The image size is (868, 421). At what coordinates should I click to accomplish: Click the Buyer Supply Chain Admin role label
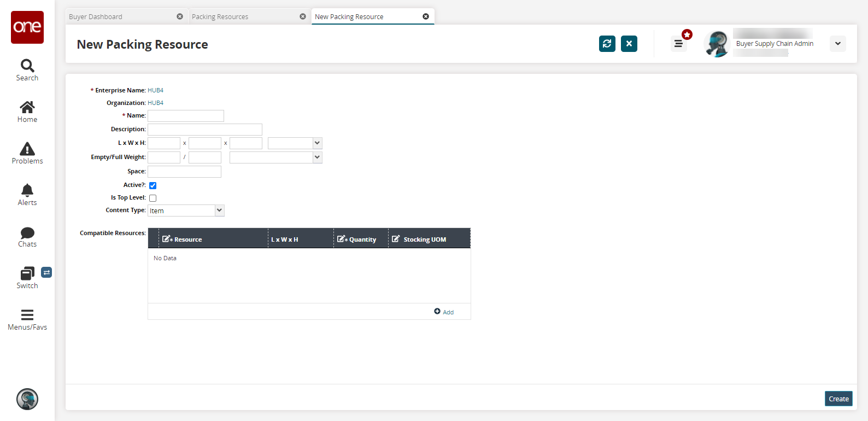775,44
